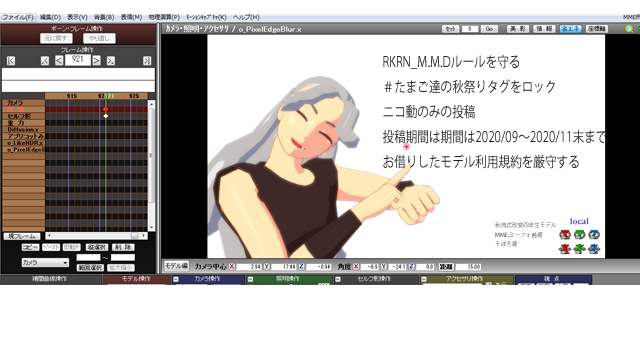
Task: Collapse the セルフ影操作 panel
Action: tap(338, 279)
